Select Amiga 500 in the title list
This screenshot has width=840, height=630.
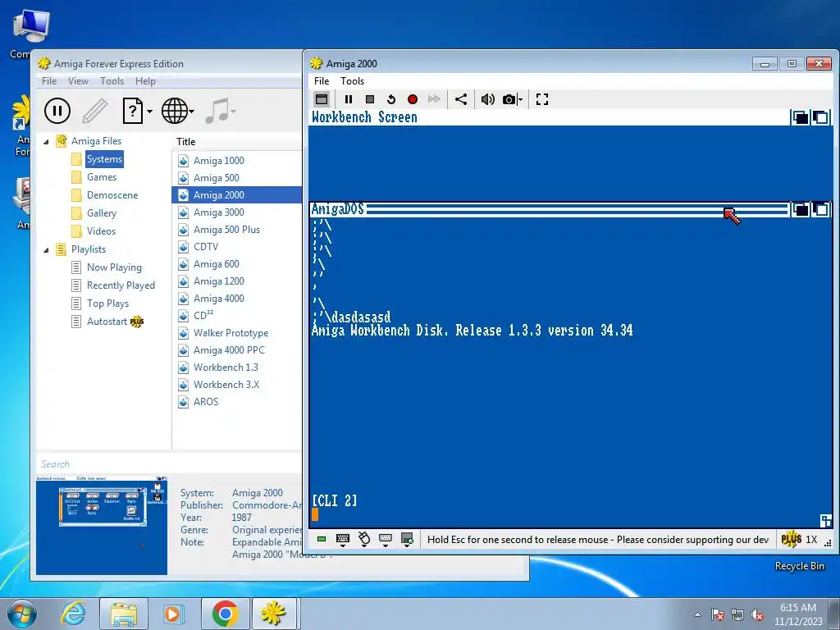pos(217,178)
